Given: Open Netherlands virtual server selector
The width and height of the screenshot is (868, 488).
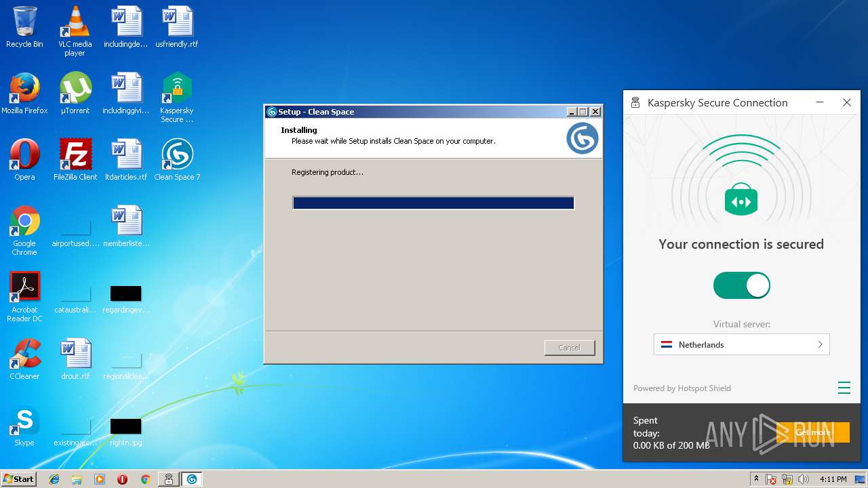Looking at the screenshot, I should (x=742, y=344).
